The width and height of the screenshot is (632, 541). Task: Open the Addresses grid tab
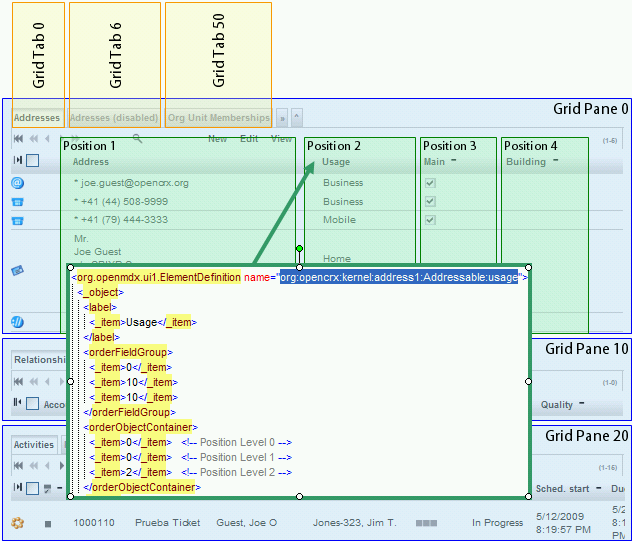(37, 118)
